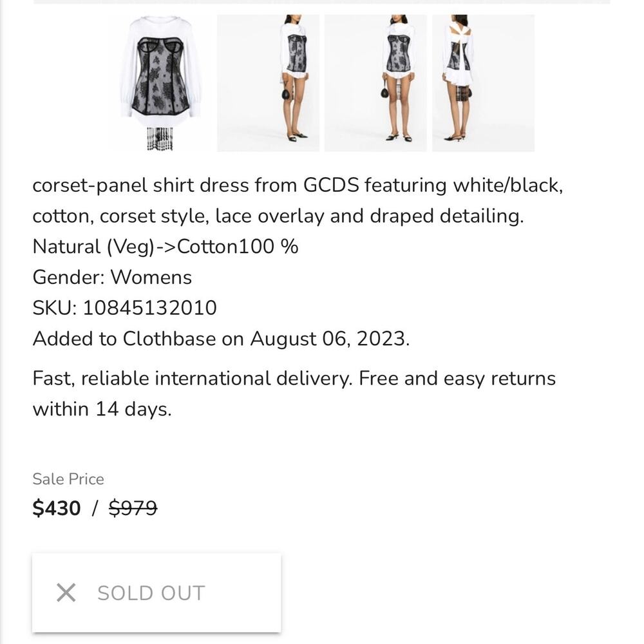Click the SKU number 10845132010
The height and width of the screenshot is (644, 644).
pyautogui.click(x=149, y=308)
